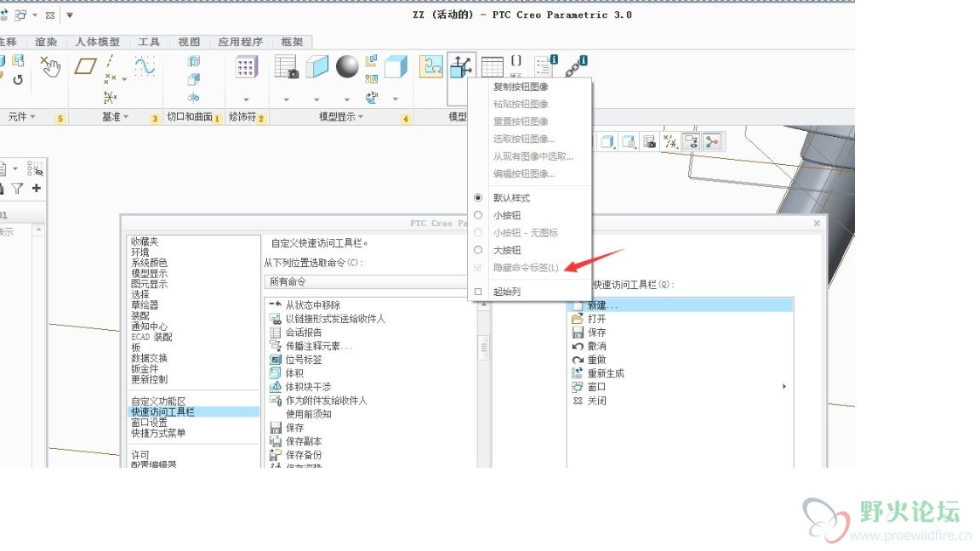Click the windows switch icon in quick access toolbar

point(20,14)
